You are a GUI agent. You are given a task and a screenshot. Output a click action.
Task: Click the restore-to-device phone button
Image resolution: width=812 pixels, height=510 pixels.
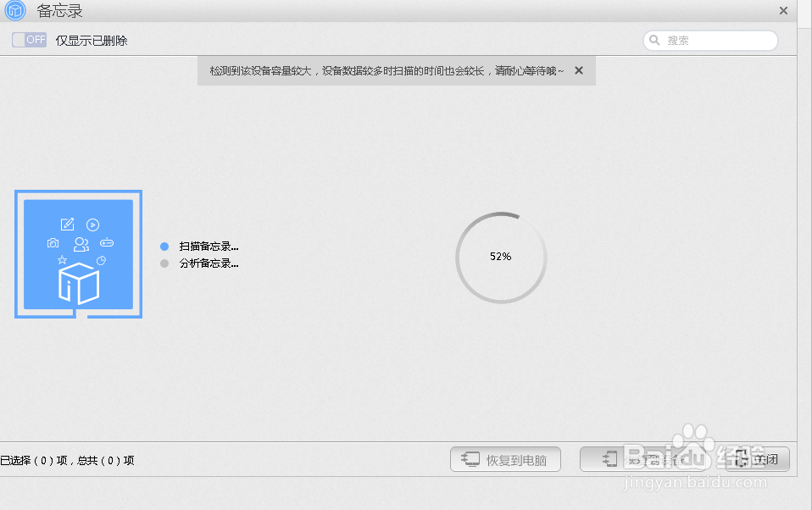642,459
